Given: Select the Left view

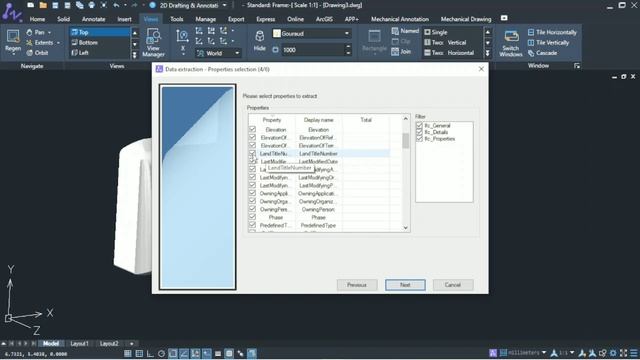Looking at the screenshot, I should click(x=100, y=53).
